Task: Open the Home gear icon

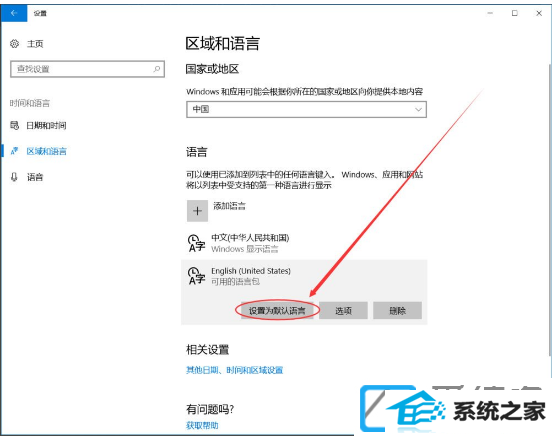Action: (14, 44)
